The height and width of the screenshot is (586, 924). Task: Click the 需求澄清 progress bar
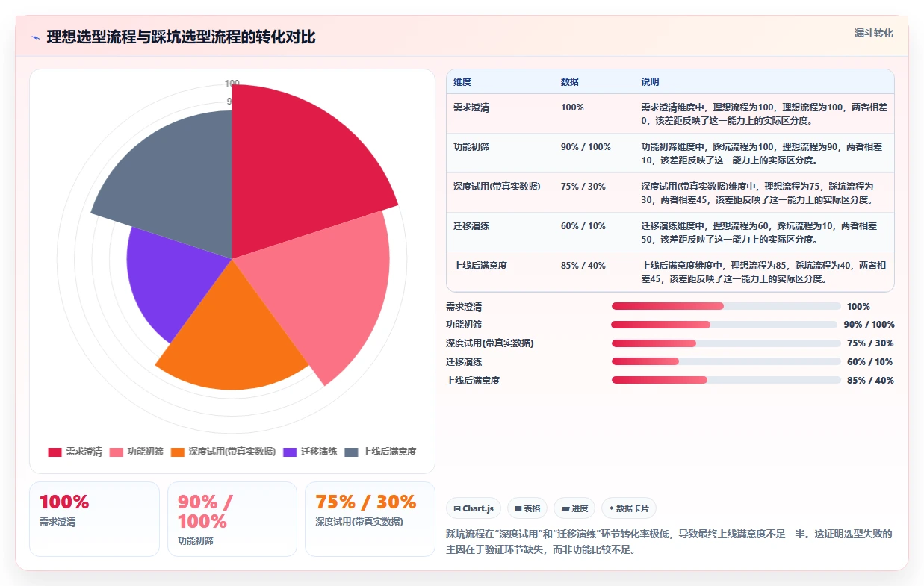[726, 306]
